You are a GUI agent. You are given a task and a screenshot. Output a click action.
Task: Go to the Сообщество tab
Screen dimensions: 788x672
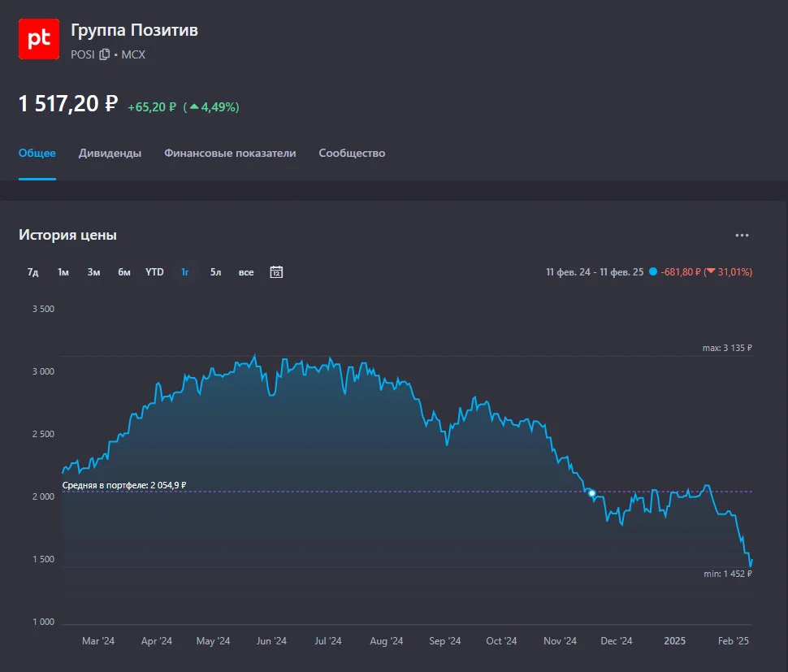(352, 153)
